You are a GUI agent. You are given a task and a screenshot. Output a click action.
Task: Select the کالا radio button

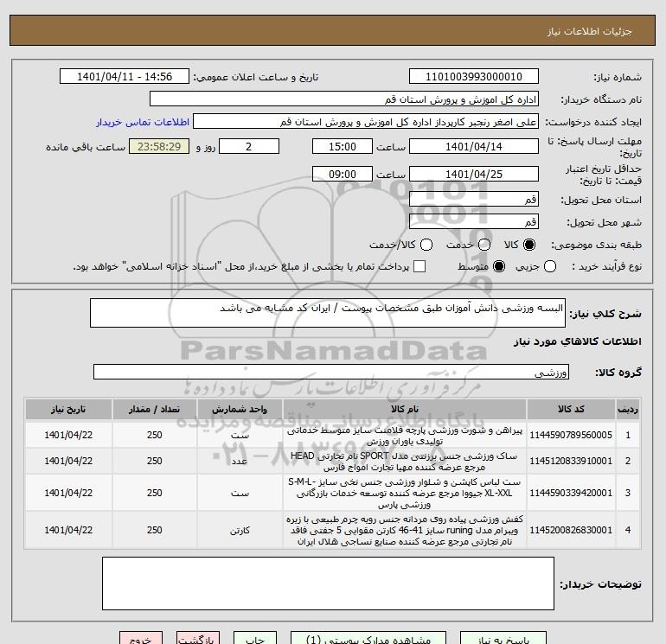[x=529, y=245]
